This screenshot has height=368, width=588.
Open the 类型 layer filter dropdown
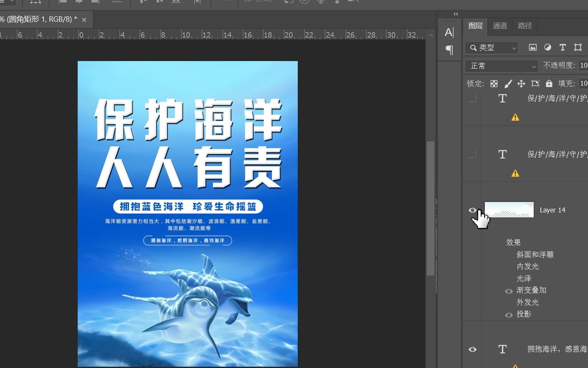click(x=492, y=48)
